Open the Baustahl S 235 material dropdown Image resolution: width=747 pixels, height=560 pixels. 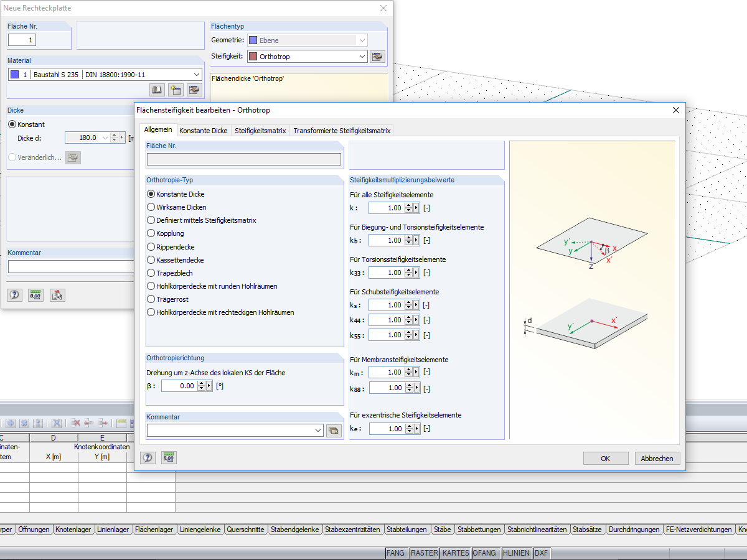[198, 74]
